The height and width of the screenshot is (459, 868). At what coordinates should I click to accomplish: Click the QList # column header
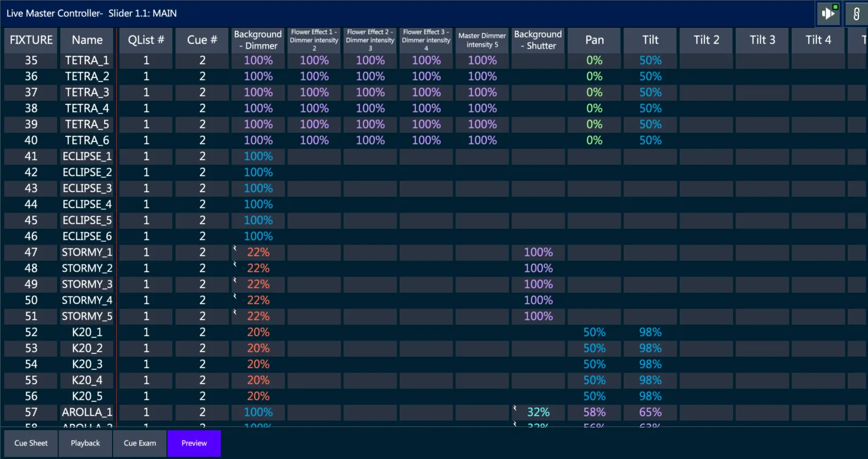click(x=146, y=40)
